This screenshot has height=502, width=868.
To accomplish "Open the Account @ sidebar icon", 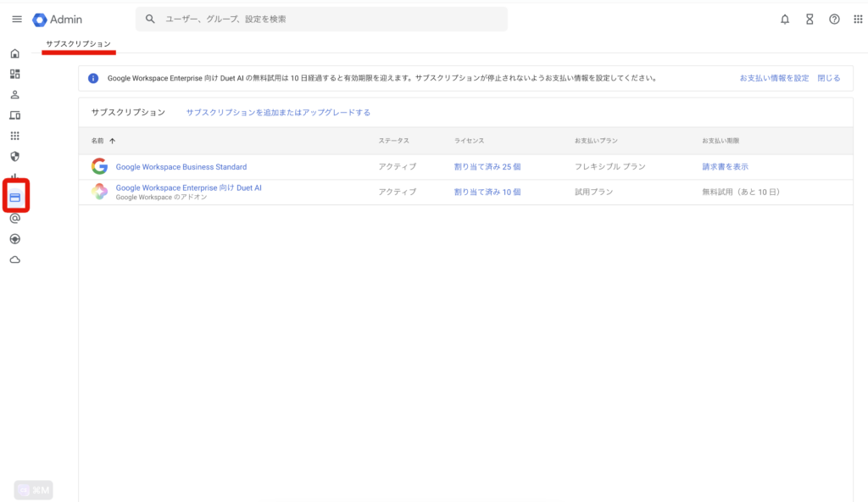I will (15, 218).
